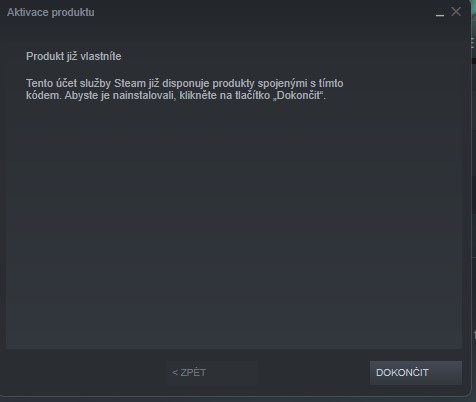
Task: Minimize the Aktivace produktu dialog
Action: coord(440,13)
